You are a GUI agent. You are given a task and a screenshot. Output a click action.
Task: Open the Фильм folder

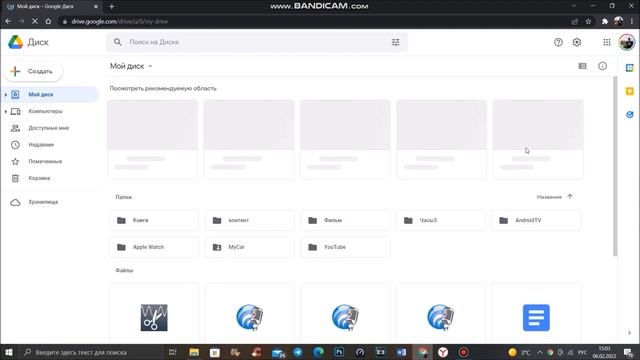tap(345, 220)
